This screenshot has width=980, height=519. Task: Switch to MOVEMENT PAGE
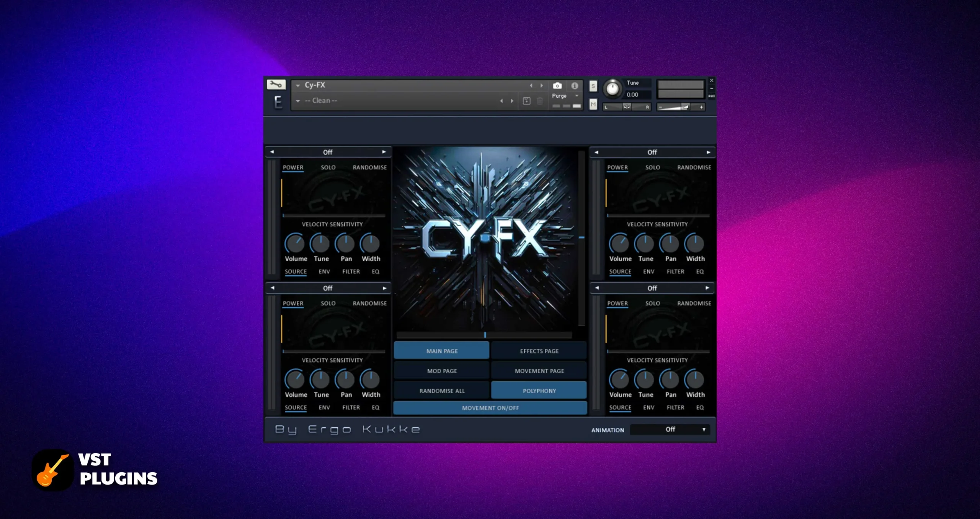pyautogui.click(x=539, y=371)
